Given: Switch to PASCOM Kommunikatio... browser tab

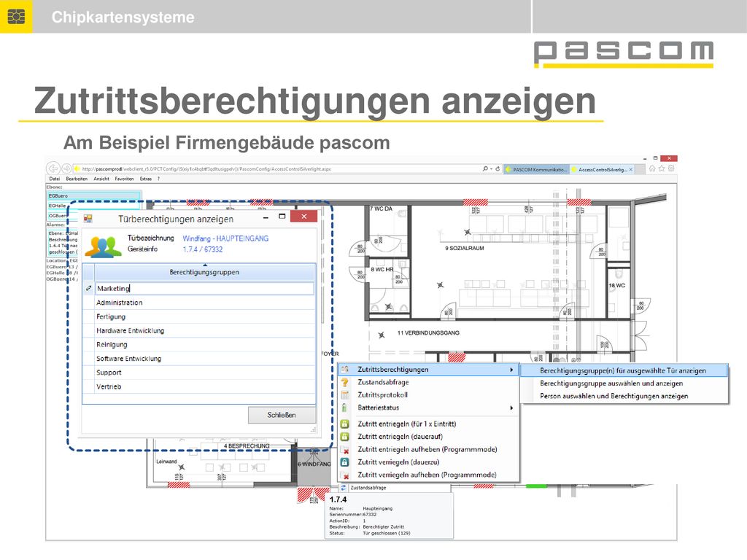Looking at the screenshot, I should (536, 169).
